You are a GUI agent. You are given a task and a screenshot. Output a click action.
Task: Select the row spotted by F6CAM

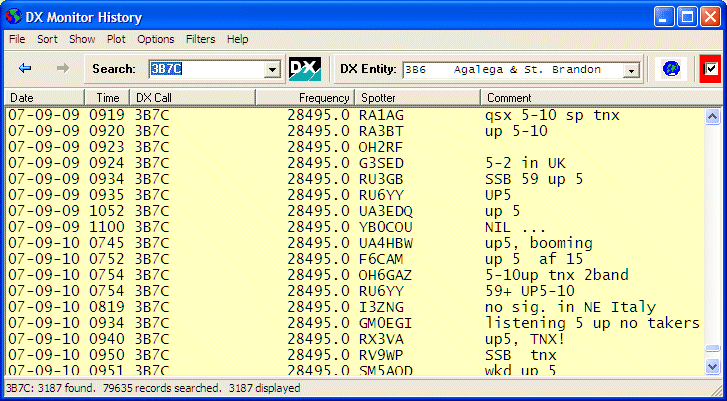(355, 259)
